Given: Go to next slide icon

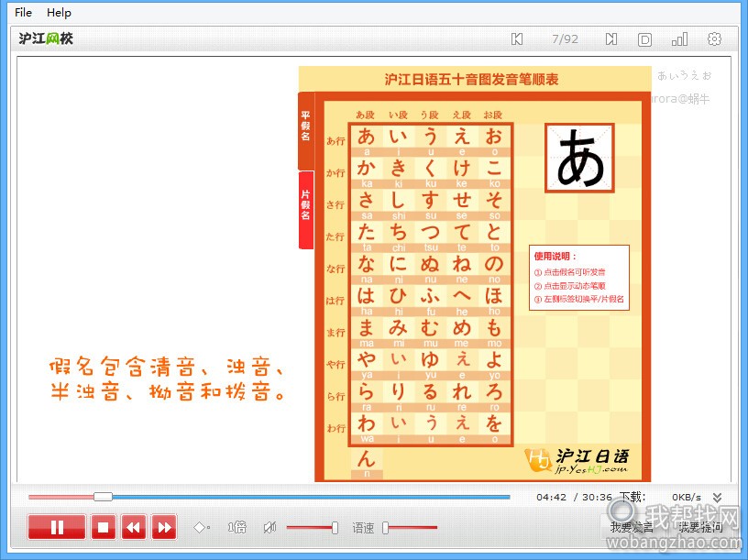Looking at the screenshot, I should click(611, 39).
